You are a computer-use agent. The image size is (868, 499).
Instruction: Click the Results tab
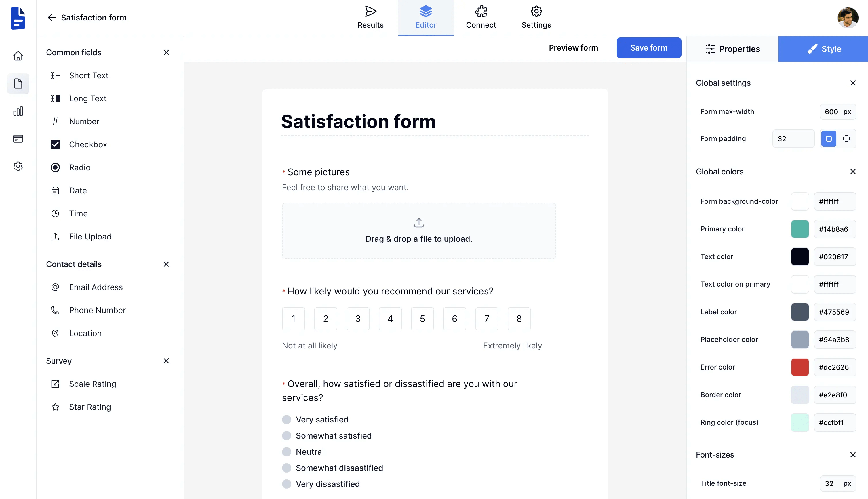pos(371,17)
